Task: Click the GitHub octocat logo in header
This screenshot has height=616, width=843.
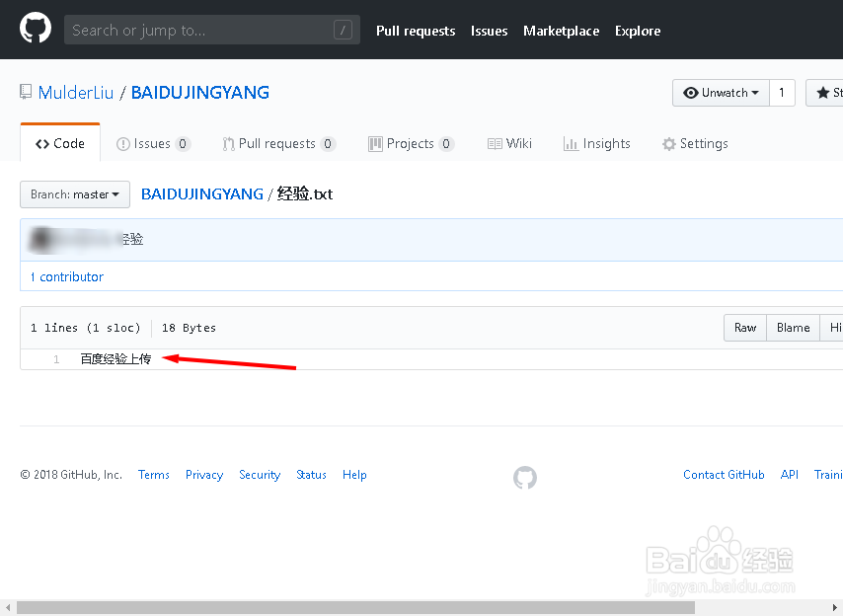Action: coord(36,28)
